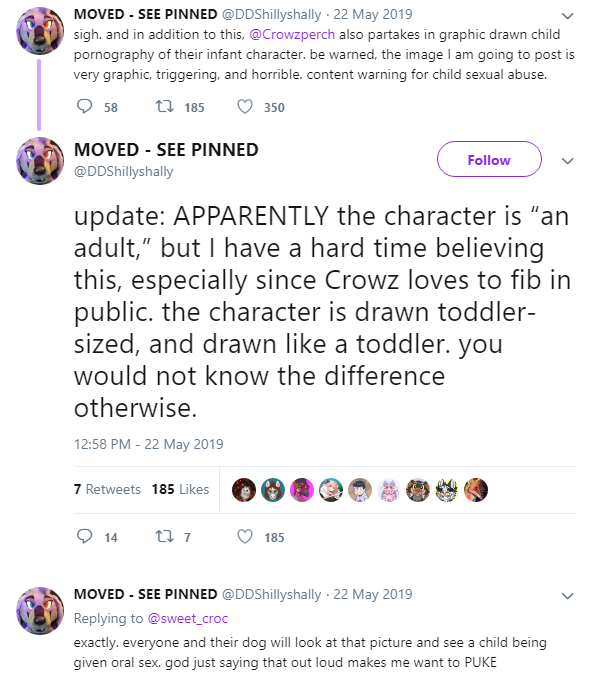The width and height of the screenshot is (603, 686).
Task: Click the first liker's avatar thumbnail
Action: [243, 489]
